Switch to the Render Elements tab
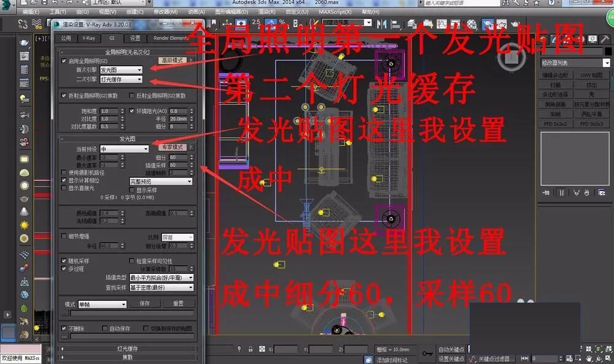 (x=171, y=38)
